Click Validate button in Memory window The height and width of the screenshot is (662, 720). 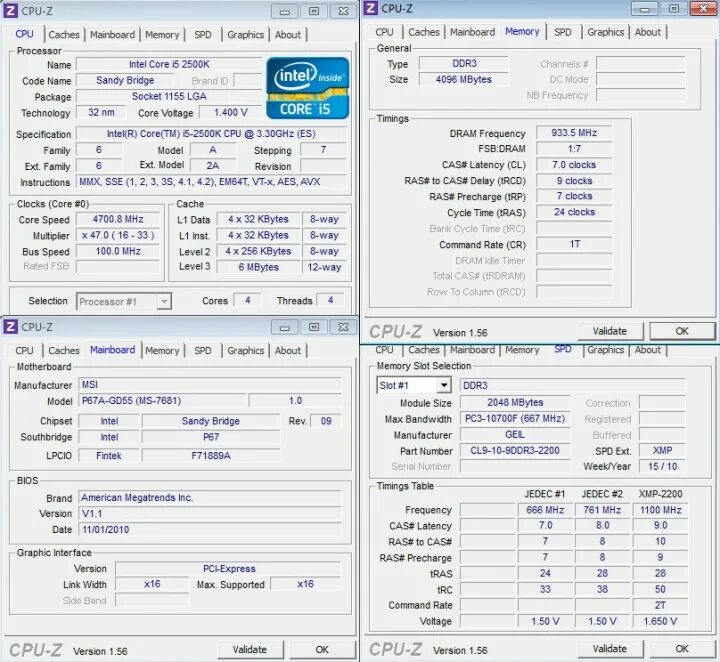610,331
